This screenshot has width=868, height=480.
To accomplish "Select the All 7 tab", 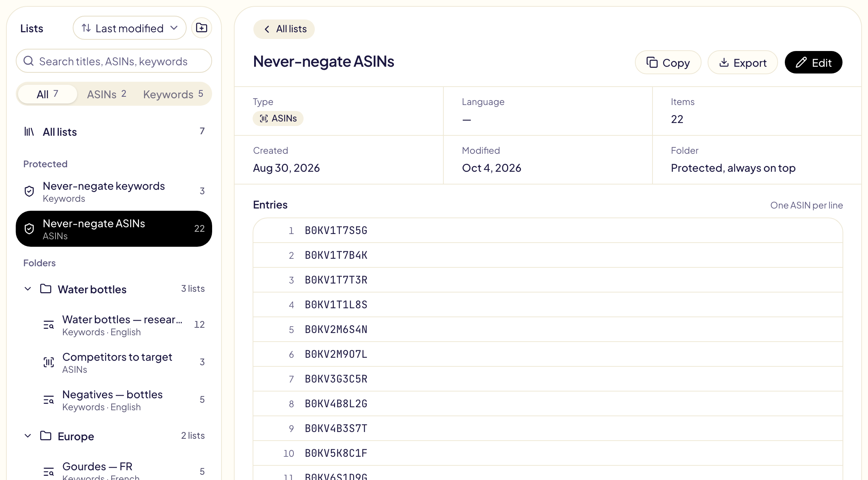I will point(48,94).
